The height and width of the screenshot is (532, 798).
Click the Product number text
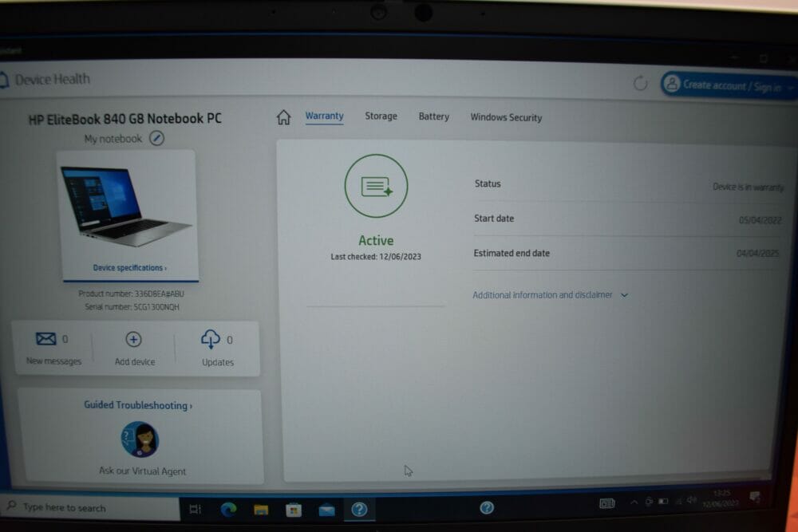(132, 294)
